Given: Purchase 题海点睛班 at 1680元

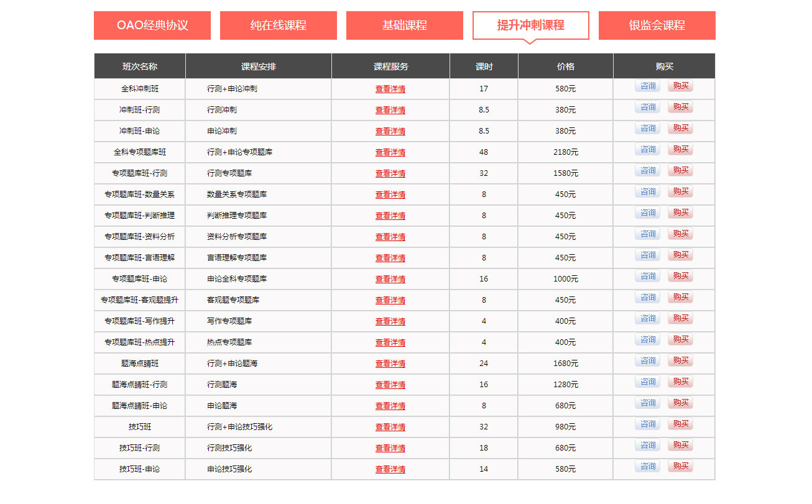Looking at the screenshot, I should [681, 360].
